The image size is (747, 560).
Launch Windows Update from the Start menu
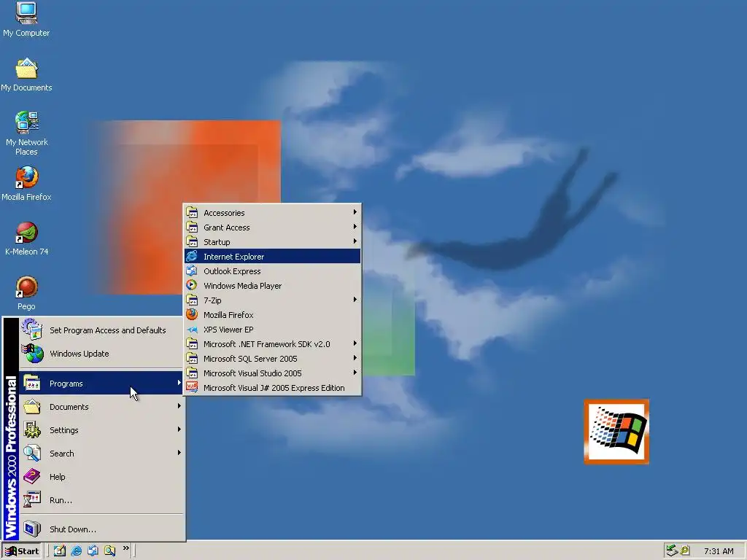click(x=101, y=354)
